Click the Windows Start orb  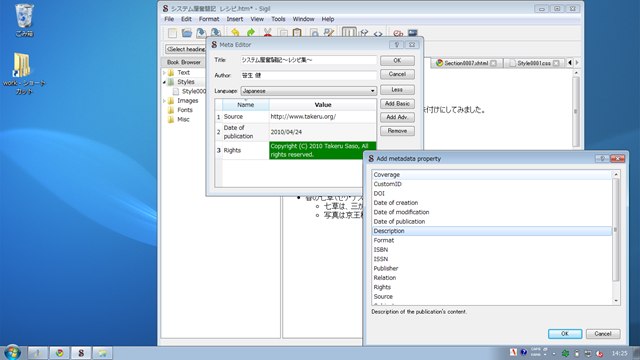pyautogui.click(x=12, y=352)
